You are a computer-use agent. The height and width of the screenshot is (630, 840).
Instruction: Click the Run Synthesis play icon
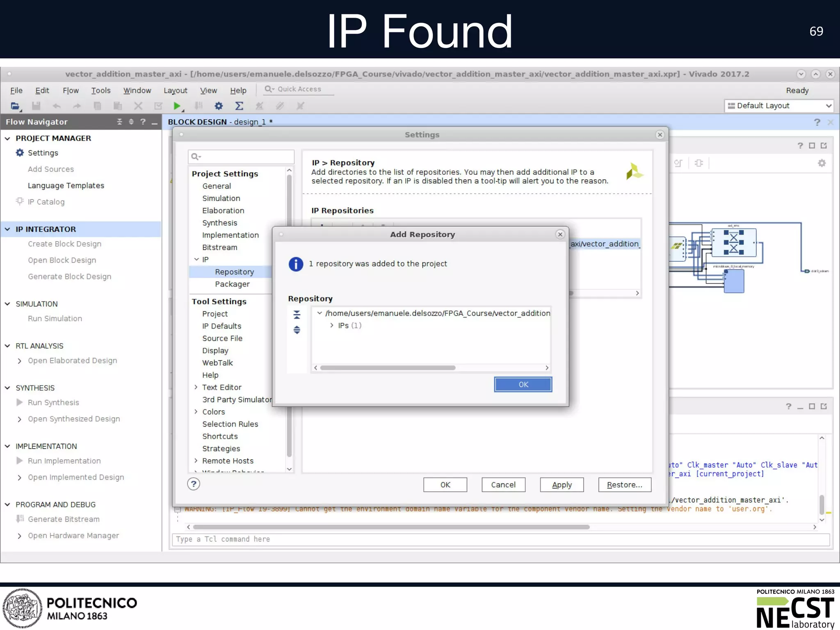(19, 402)
